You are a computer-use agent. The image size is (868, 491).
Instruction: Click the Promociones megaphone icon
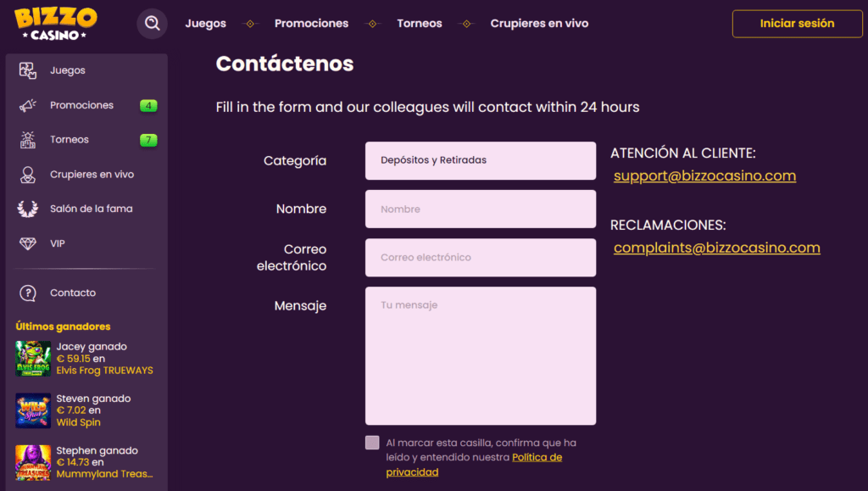[x=28, y=105]
